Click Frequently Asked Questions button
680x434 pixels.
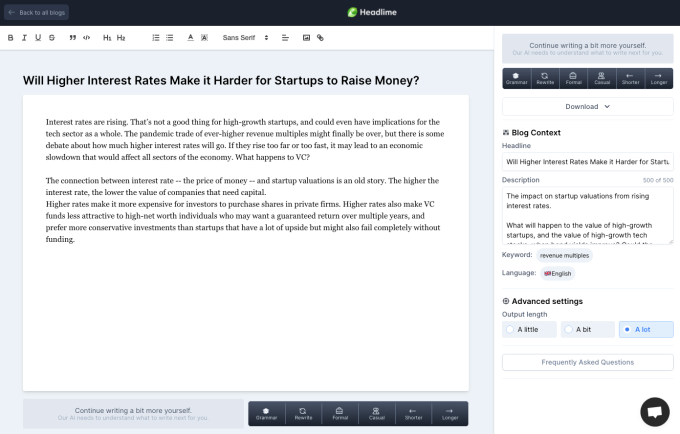click(588, 362)
